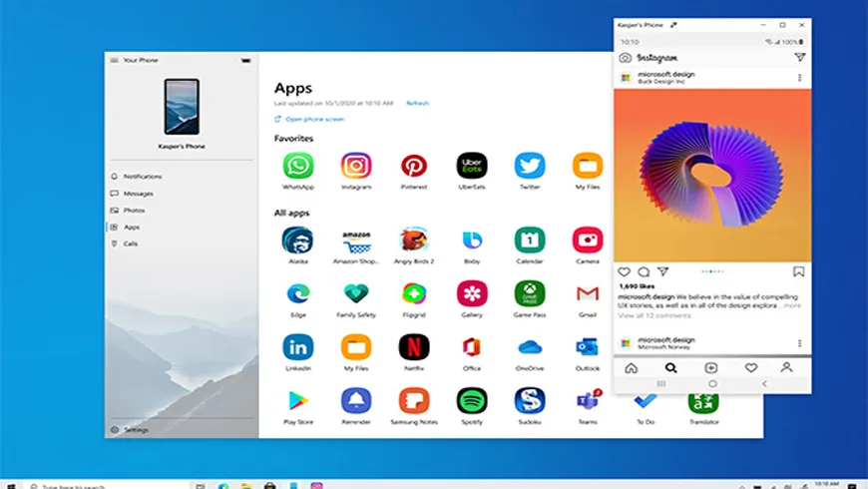Open options for first microsoft.design post
Viewport: 868px width, 489px height.
[799, 78]
